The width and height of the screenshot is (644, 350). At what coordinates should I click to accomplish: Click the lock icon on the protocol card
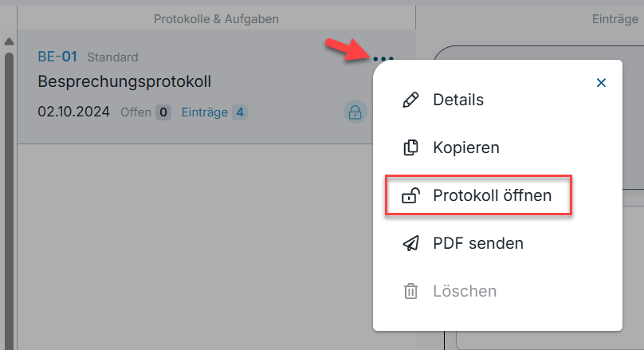click(355, 112)
